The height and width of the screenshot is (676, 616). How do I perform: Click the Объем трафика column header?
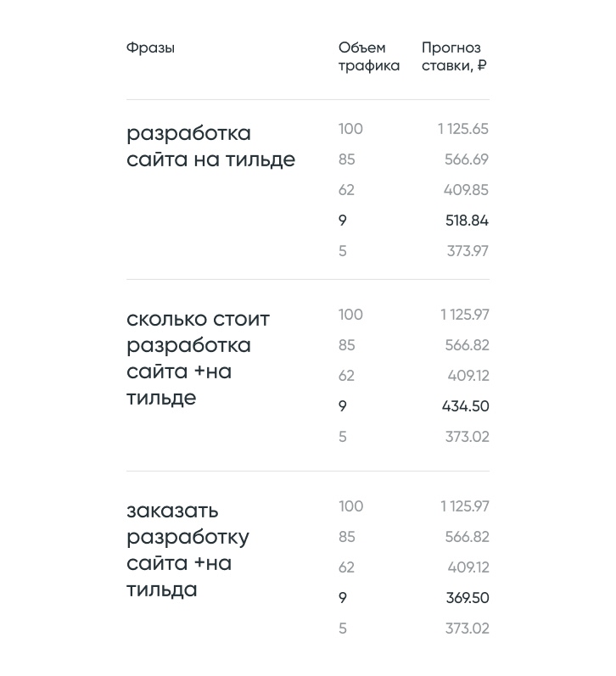(369, 57)
